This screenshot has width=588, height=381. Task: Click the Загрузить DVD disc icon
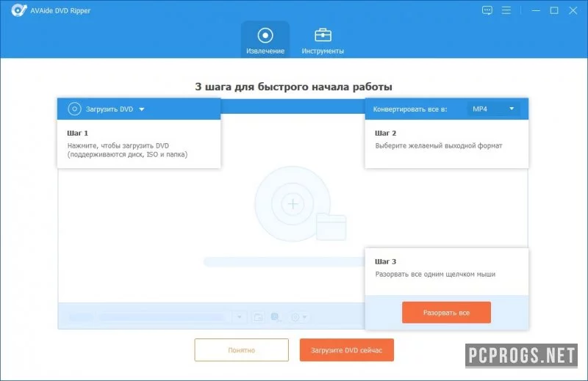coord(74,109)
